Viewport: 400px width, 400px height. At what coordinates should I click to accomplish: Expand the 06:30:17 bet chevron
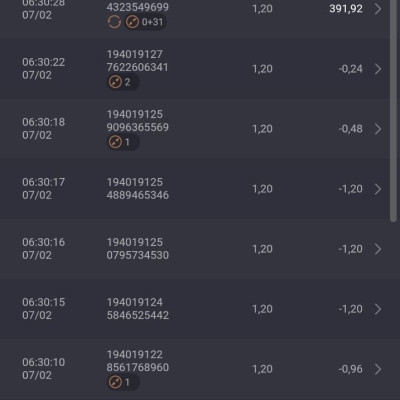point(378,189)
